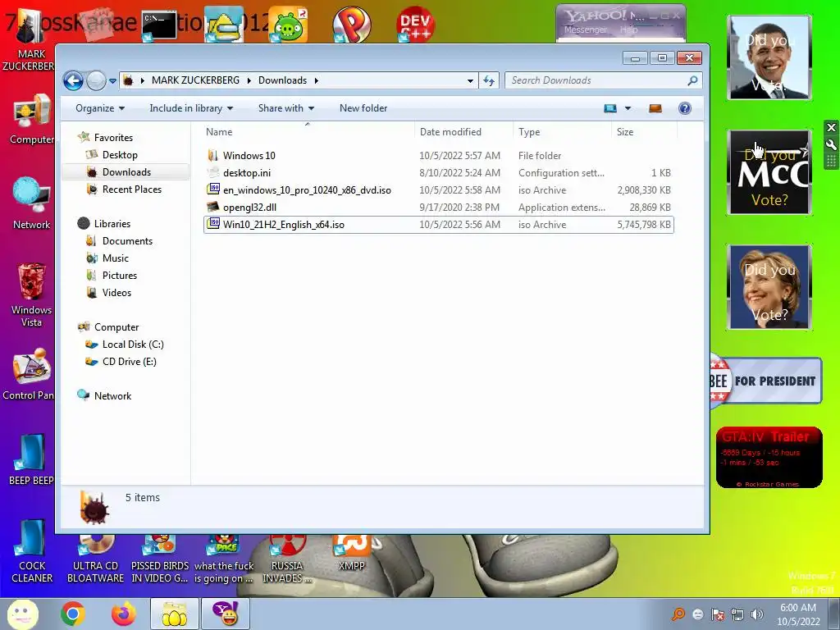The height and width of the screenshot is (630, 840).
Task: Sort files by Date modified column
Action: coord(463,132)
